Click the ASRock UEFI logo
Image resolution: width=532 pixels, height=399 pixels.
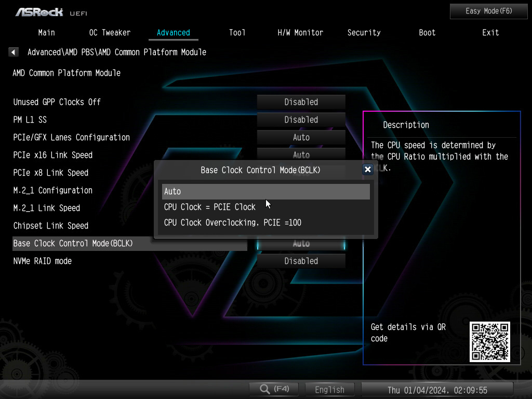51,12
